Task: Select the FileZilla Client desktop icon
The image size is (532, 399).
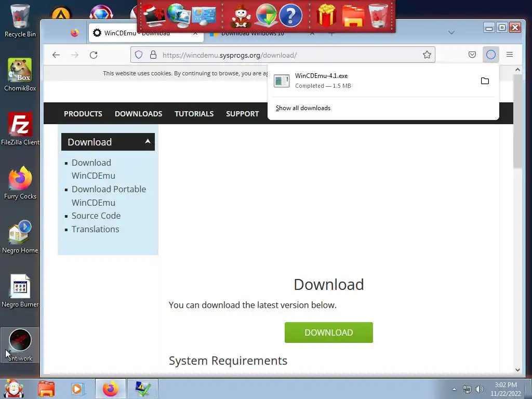Action: (x=20, y=129)
